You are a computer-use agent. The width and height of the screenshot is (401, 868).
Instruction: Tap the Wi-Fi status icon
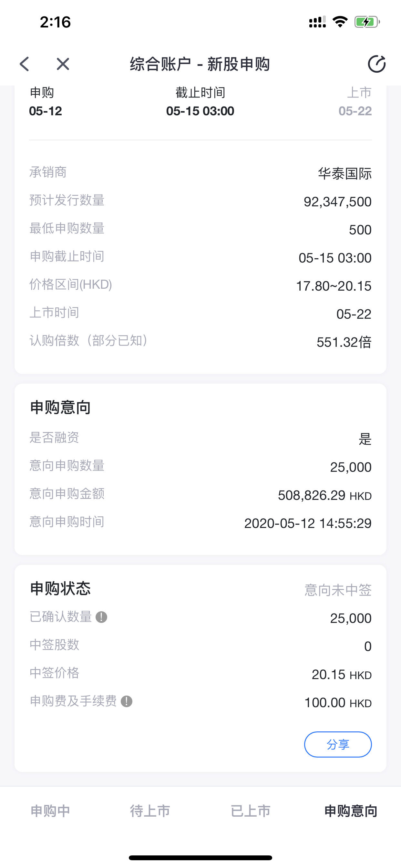pos(340,22)
